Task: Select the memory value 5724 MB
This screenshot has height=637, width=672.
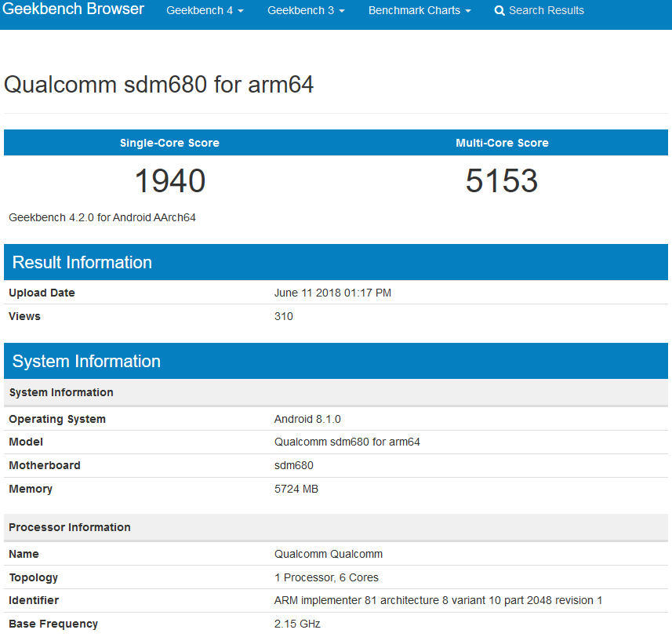Action: click(296, 489)
